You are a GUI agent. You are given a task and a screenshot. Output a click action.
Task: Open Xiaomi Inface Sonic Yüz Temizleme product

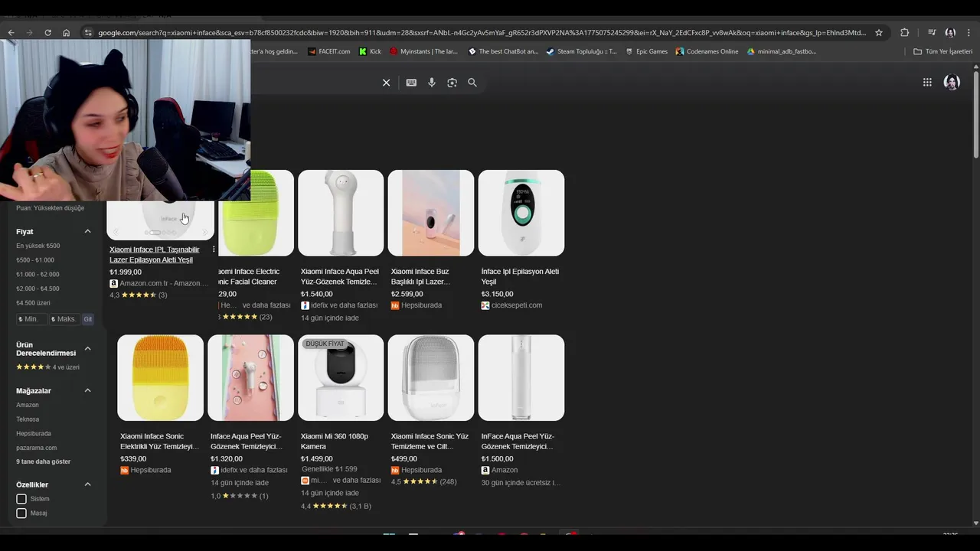431,378
